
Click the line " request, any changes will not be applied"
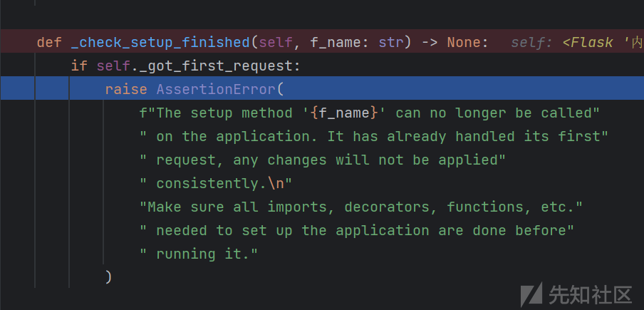[323, 160]
